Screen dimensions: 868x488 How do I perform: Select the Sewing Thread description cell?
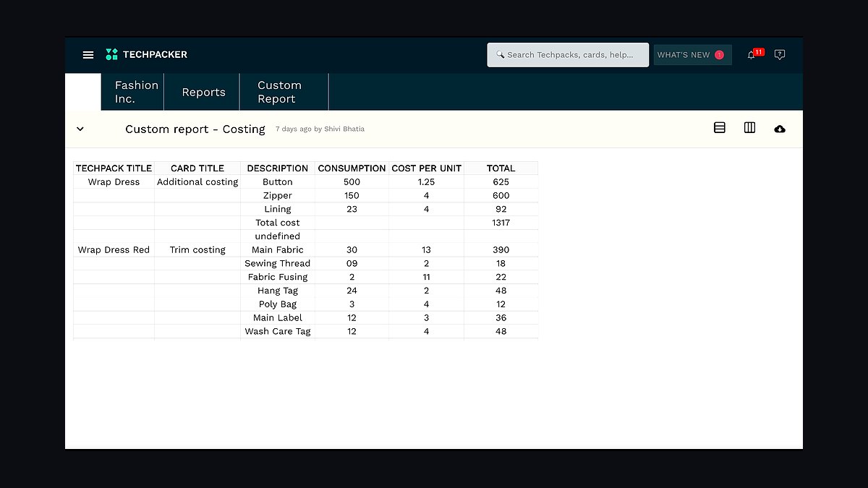click(x=278, y=264)
